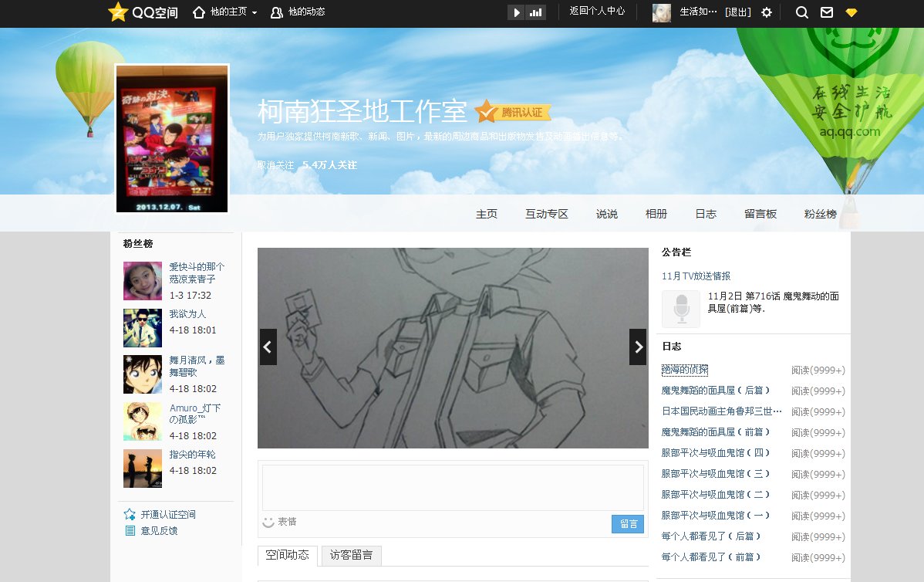Expand the 他的主页 dropdown arrow
The width and height of the screenshot is (924, 582).
click(255, 12)
